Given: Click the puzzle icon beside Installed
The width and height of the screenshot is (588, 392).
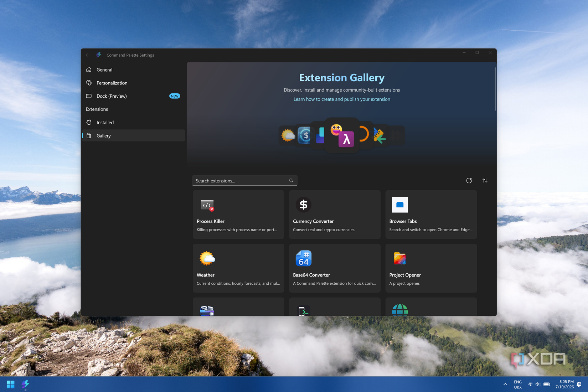Looking at the screenshot, I should pos(89,122).
